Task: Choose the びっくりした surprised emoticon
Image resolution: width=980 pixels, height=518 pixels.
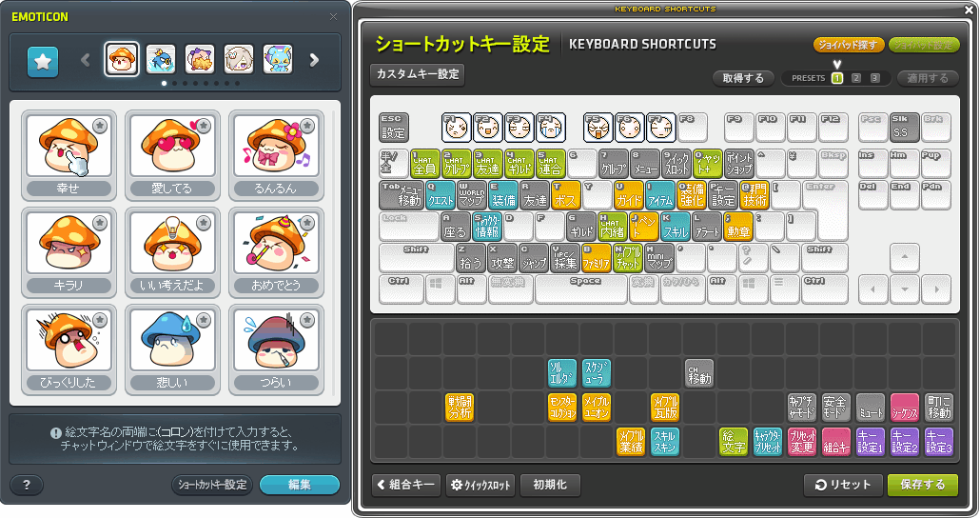Action: 69,349
